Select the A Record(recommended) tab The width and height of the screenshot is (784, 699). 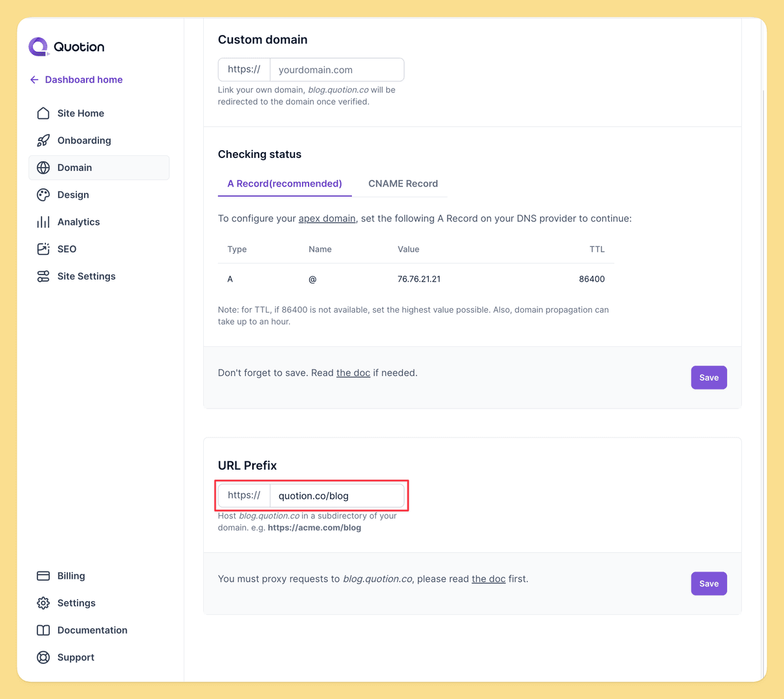(x=285, y=183)
